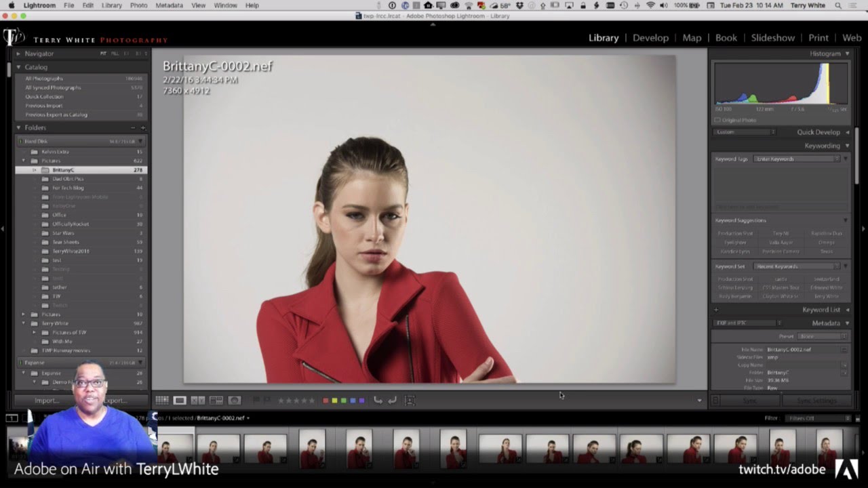
Task: Select Navigator FILL zoom option
Action: click(x=115, y=54)
